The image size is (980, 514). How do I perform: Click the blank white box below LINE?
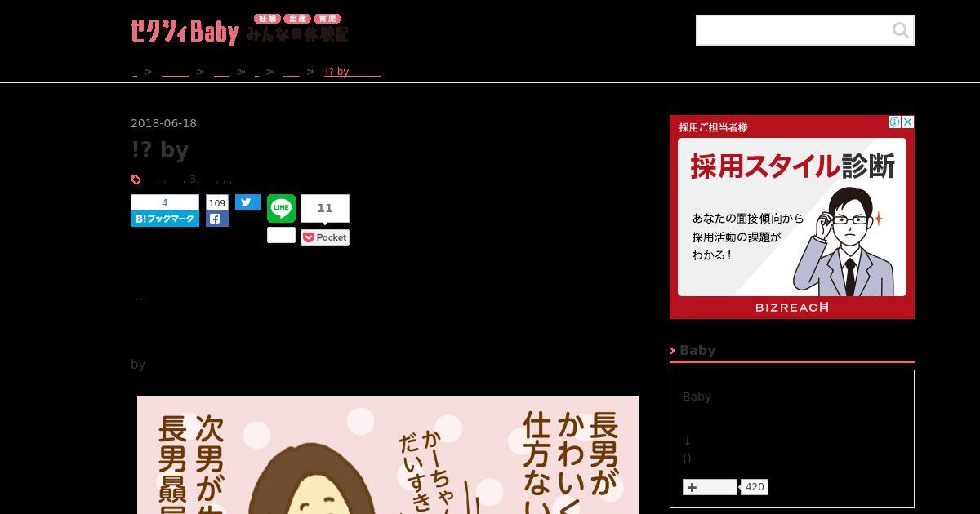tap(282, 235)
